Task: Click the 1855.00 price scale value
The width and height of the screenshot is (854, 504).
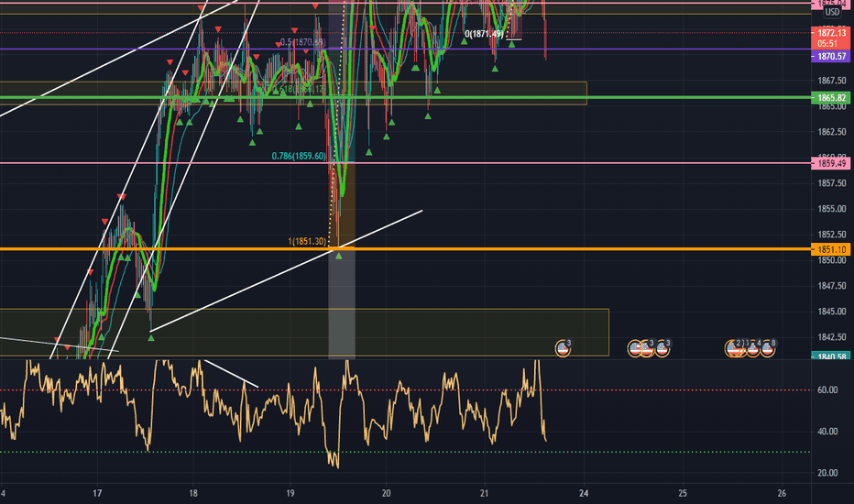Action: [832, 209]
